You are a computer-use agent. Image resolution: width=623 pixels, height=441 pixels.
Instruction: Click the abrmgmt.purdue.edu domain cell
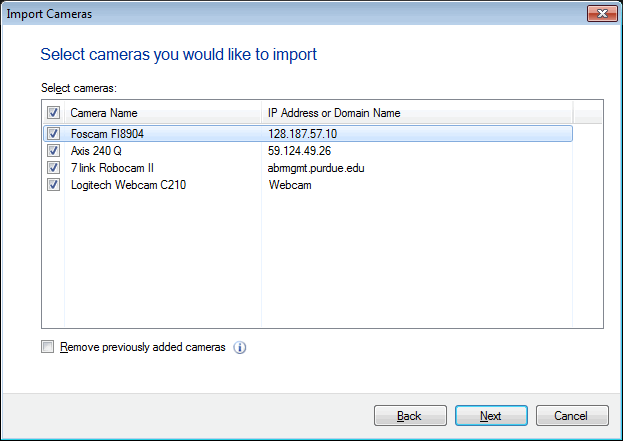point(316,167)
